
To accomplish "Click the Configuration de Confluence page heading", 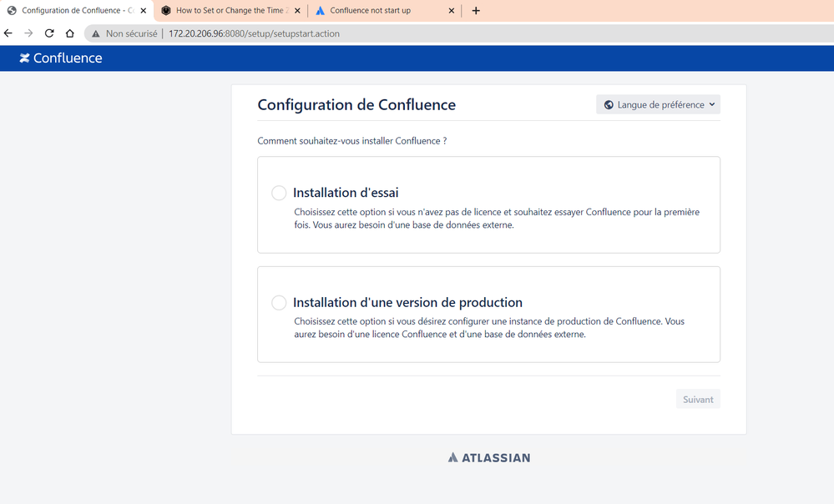I will 356,105.
